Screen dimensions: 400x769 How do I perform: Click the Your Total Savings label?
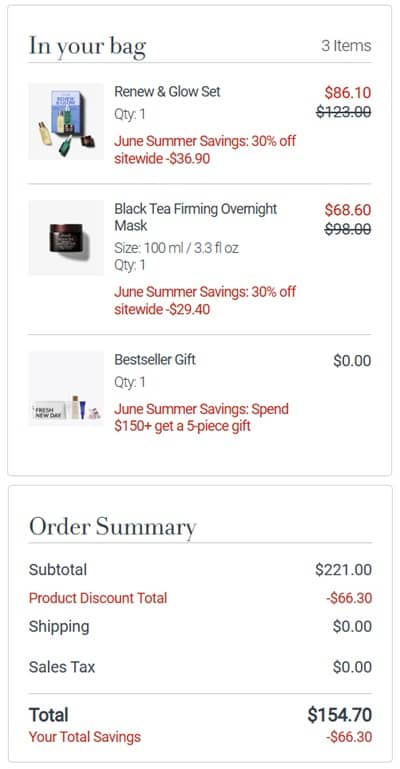[x=85, y=737]
